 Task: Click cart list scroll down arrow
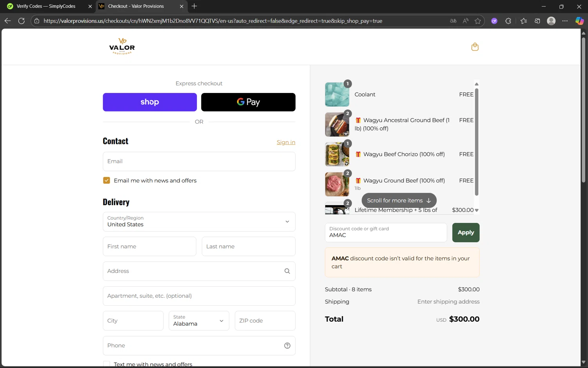(477, 210)
